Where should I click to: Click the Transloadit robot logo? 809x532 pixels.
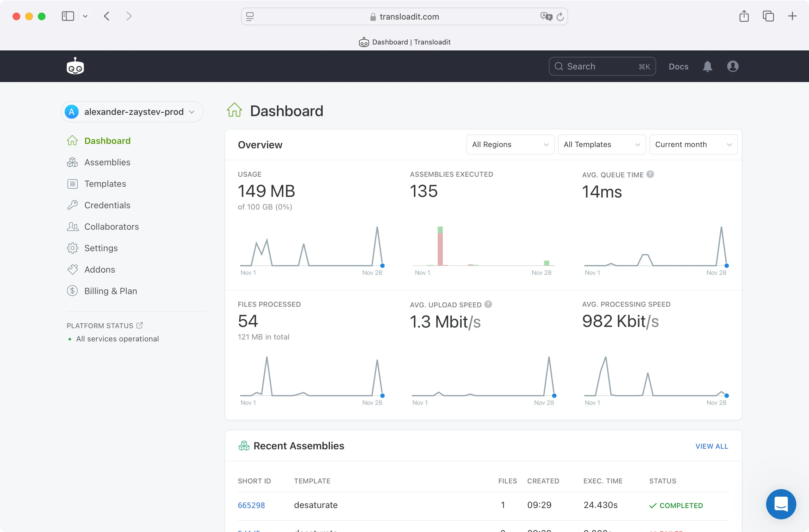click(x=75, y=66)
